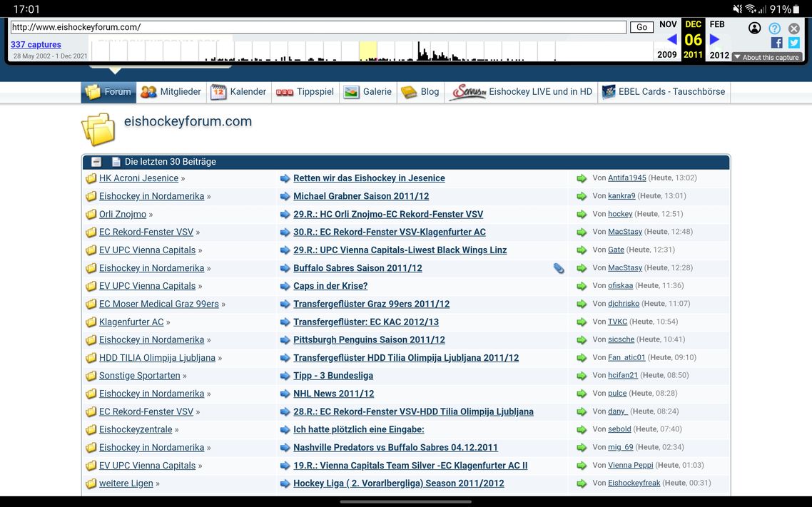This screenshot has height=507, width=812.
Task: Open the Kalender tab
Action: click(239, 92)
